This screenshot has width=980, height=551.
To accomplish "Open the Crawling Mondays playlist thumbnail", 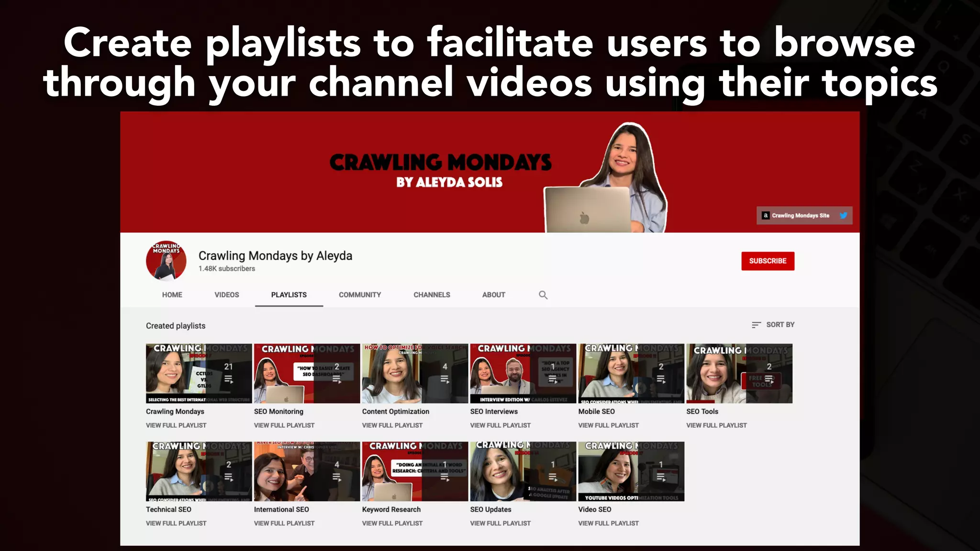I will tap(199, 373).
